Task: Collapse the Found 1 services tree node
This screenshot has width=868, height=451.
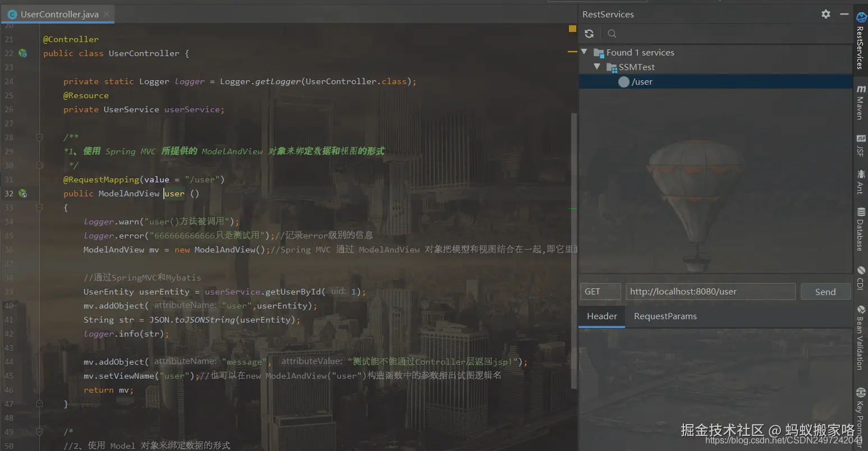Action: tap(584, 52)
